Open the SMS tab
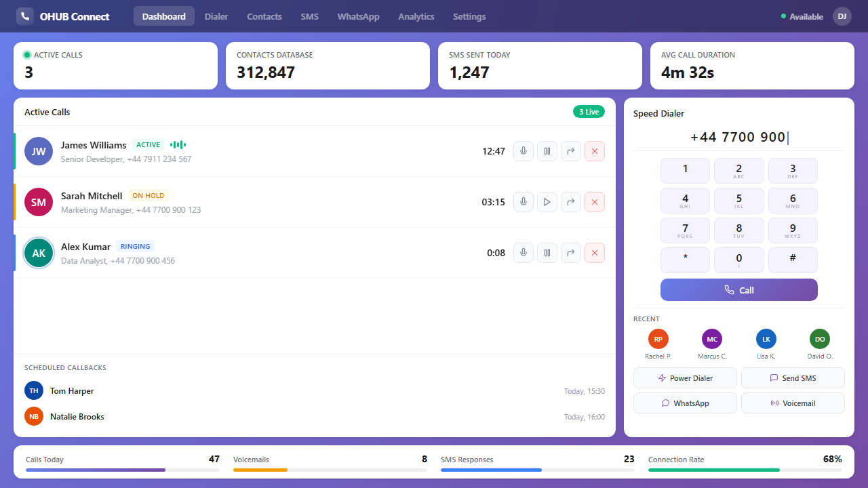The width and height of the screenshot is (868, 488). coord(310,16)
